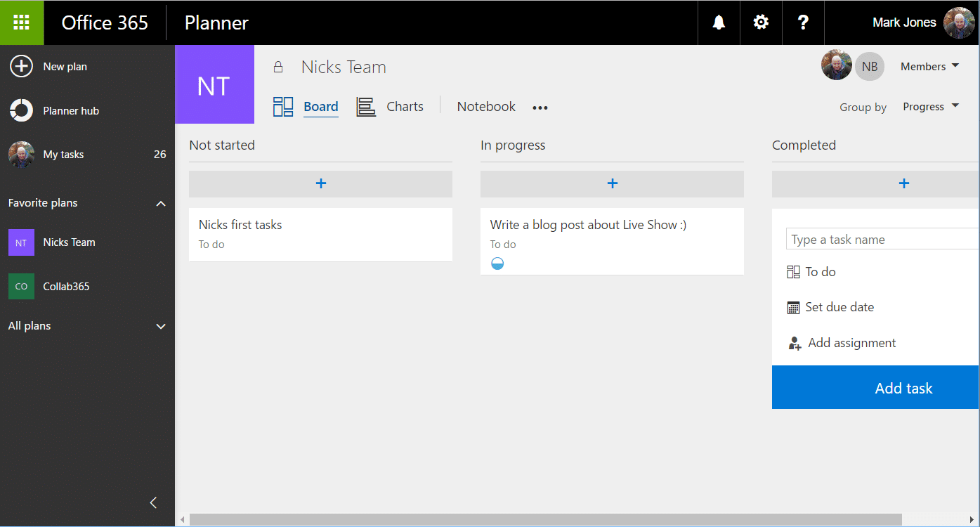Screen dimensions: 980x527
Task: Collapse the Favorite plans section
Action: click(161, 204)
